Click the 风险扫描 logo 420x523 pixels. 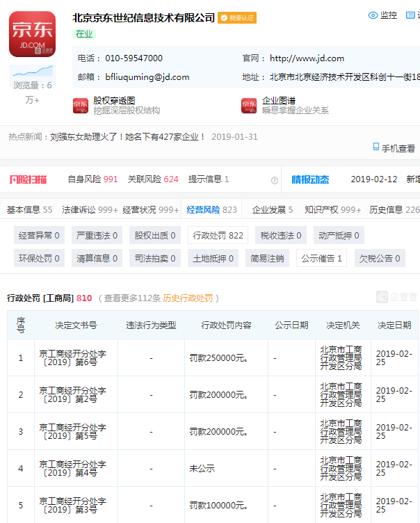(28, 179)
